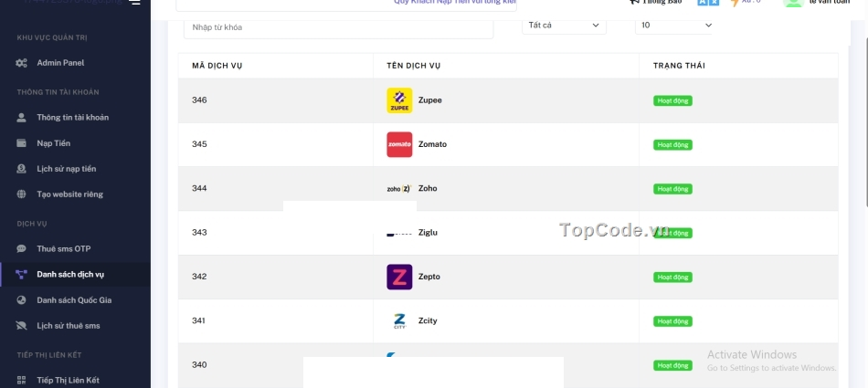868x388 pixels.
Task: Click the Lịch sử nạp tiền icon
Action: 22,169
